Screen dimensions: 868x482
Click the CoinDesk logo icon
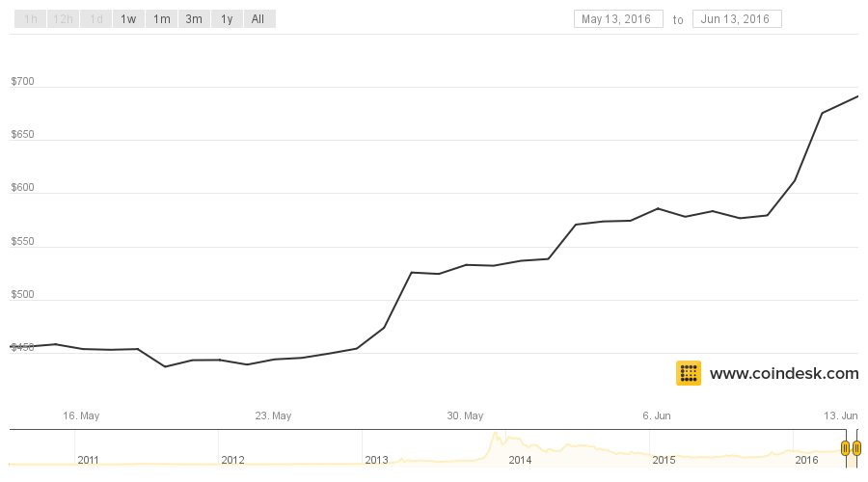[x=688, y=373]
